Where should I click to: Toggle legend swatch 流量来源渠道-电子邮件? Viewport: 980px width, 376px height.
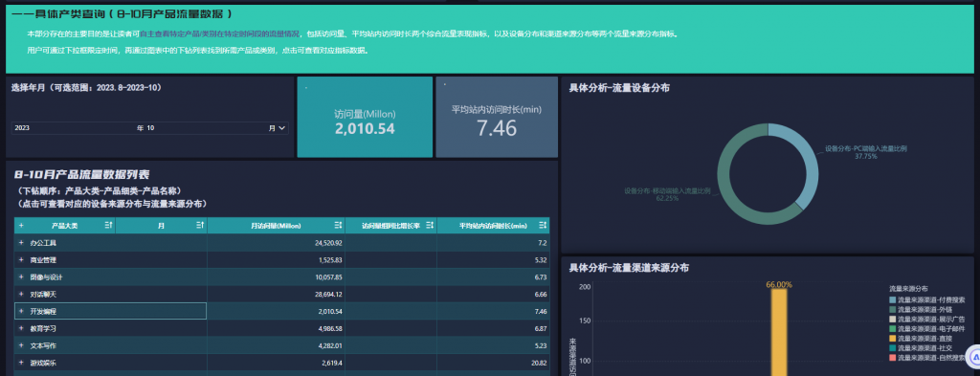click(893, 328)
